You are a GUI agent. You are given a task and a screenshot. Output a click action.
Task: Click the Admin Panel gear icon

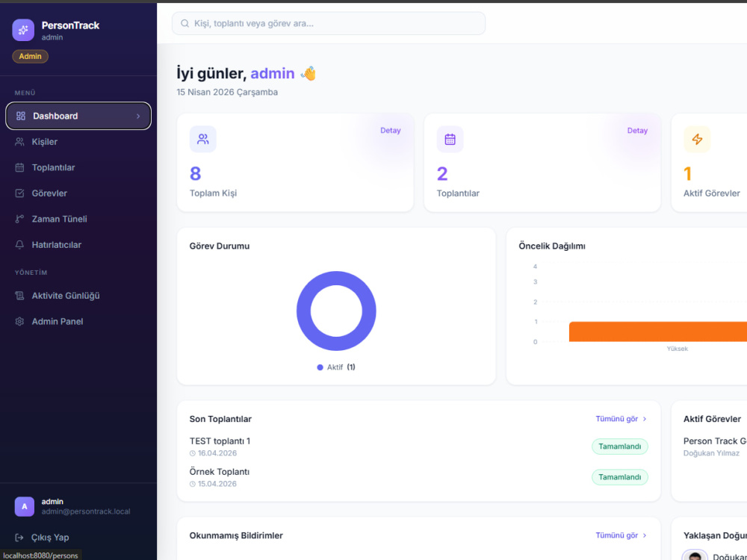click(x=19, y=321)
